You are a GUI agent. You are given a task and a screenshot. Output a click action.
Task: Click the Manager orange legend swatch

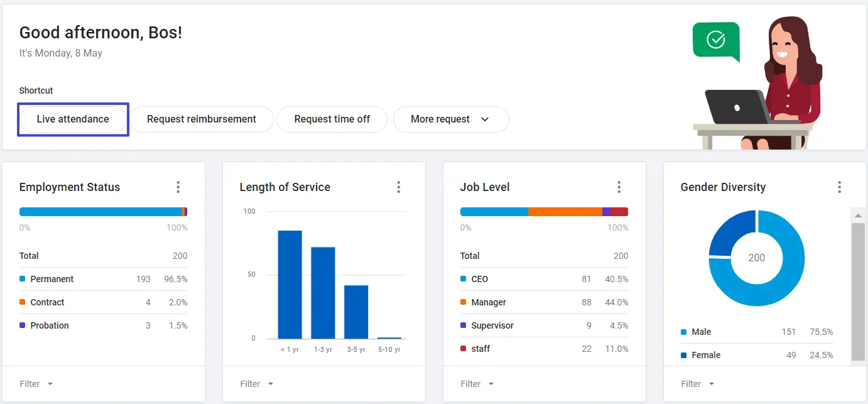(x=464, y=302)
